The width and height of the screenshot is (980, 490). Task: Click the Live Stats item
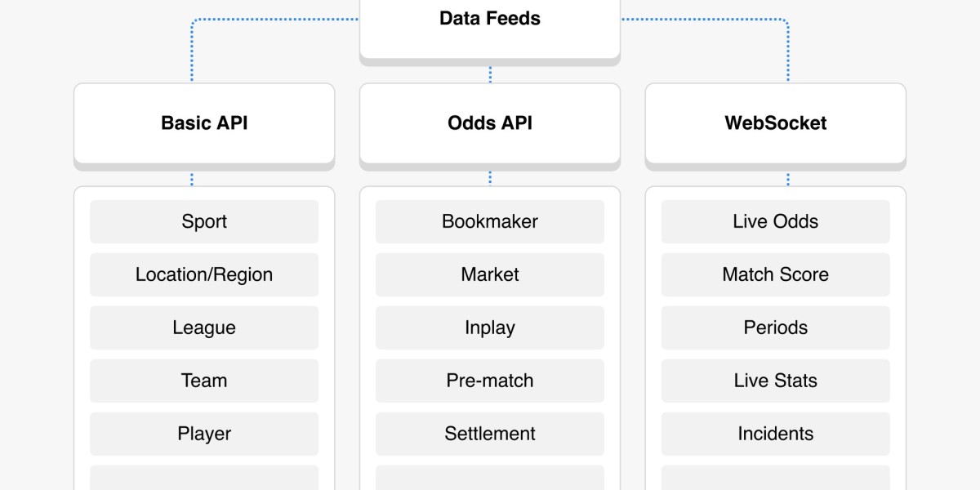[x=776, y=381]
